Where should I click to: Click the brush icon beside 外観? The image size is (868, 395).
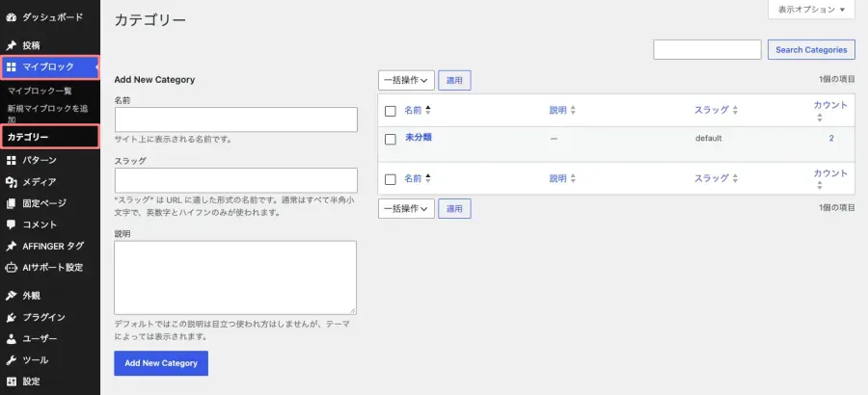(x=11, y=296)
